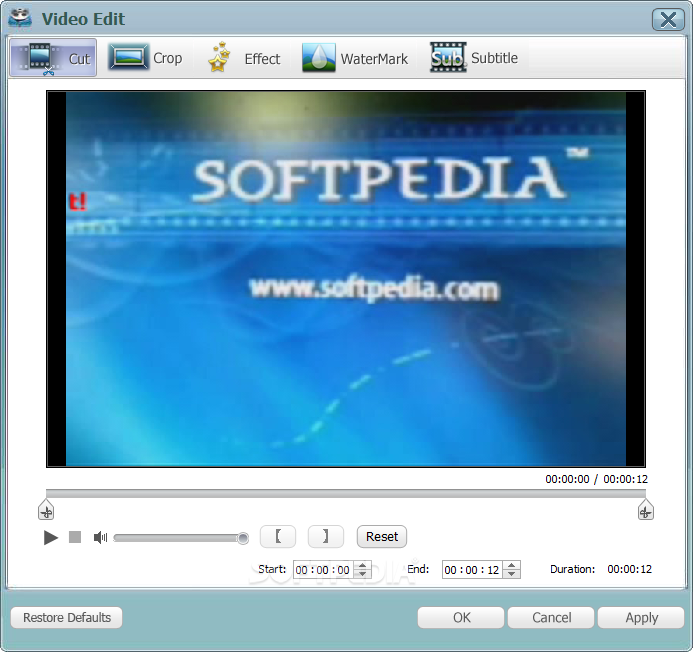Mute audio with the speaker icon
Screen dimensions: 693x652
point(100,538)
